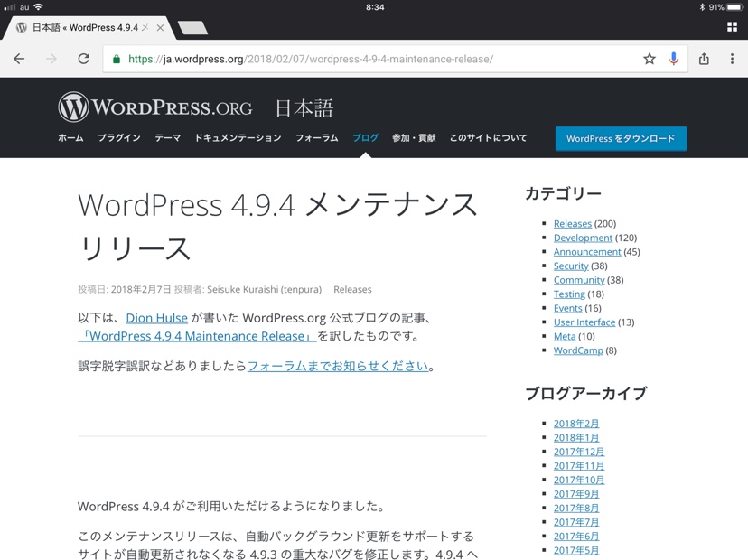Image resolution: width=748 pixels, height=560 pixels.
Task: Click the forward navigation arrow
Action: 51,59
